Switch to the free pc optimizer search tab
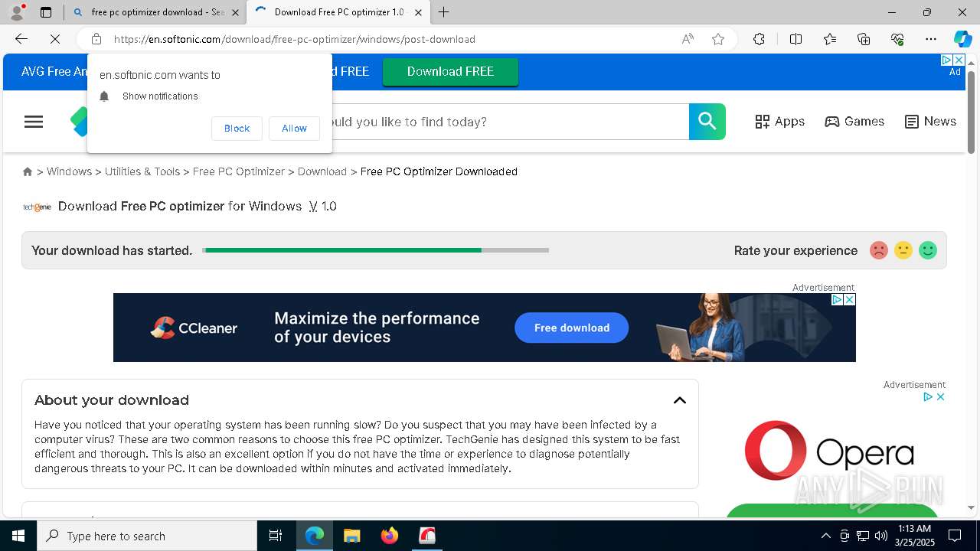Viewport: 980px width, 551px height. pos(153,12)
